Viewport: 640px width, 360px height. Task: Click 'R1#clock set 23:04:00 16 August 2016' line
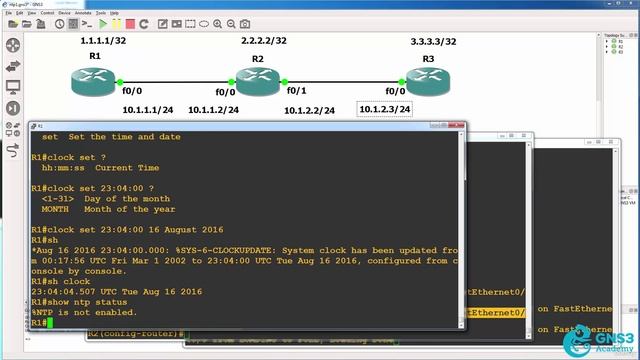click(127, 230)
